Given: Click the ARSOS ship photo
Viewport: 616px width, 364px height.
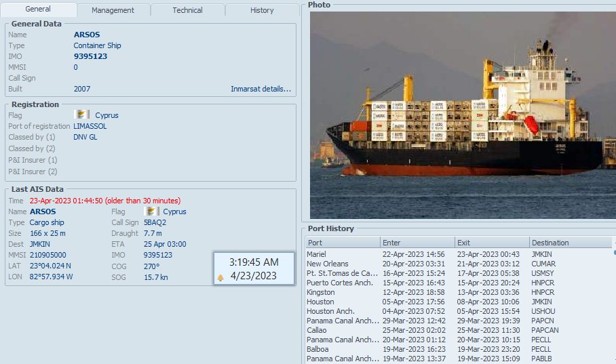Looking at the screenshot, I should 463,115.
